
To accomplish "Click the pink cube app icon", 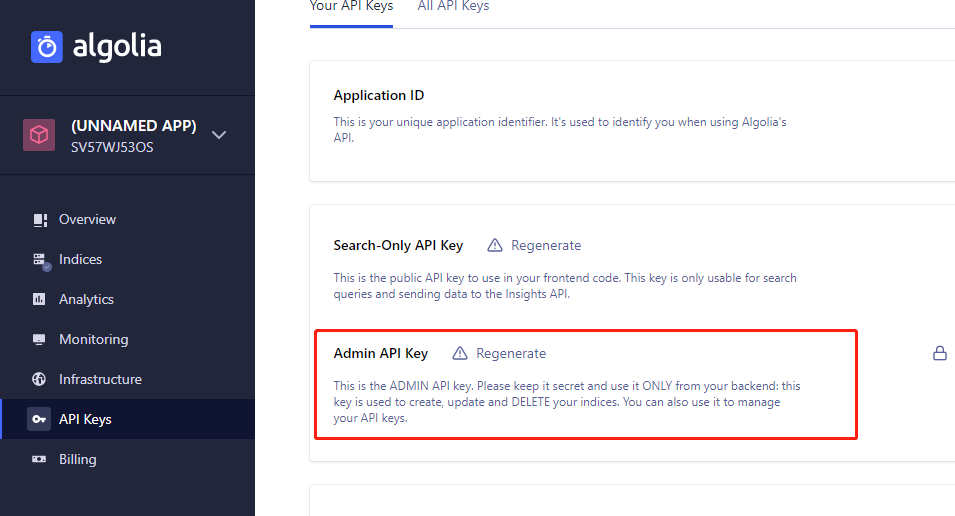I will (39, 135).
